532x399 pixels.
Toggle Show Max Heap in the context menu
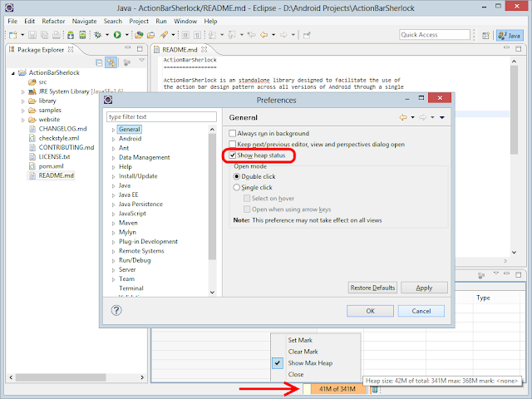tap(310, 363)
